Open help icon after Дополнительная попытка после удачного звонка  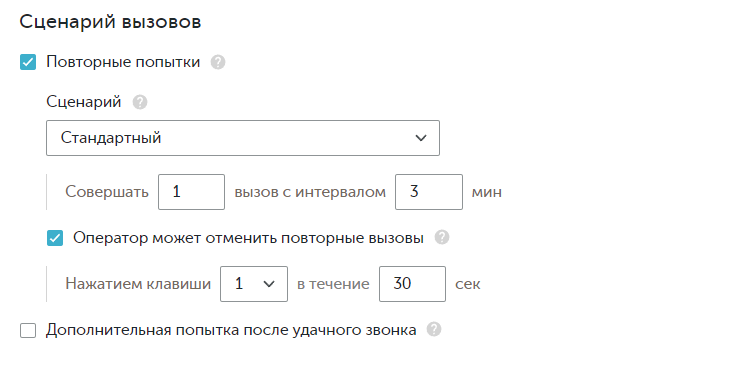434,329
